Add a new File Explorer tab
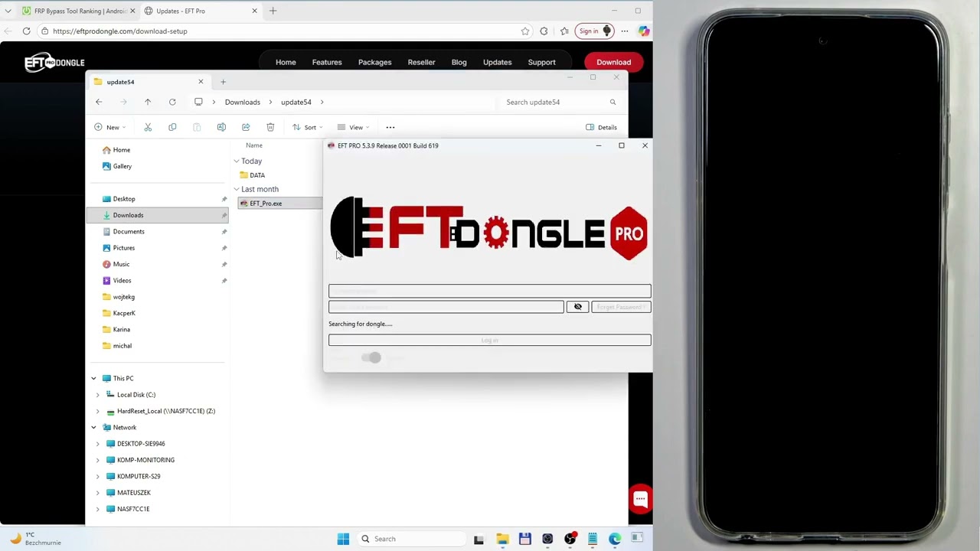Image resolution: width=980 pixels, height=551 pixels. 223,82
